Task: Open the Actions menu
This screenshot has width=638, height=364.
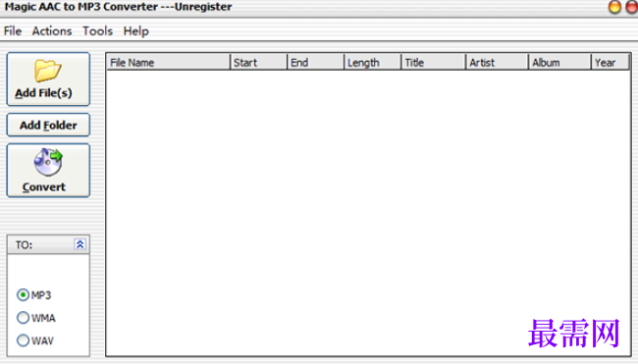Action: tap(52, 31)
